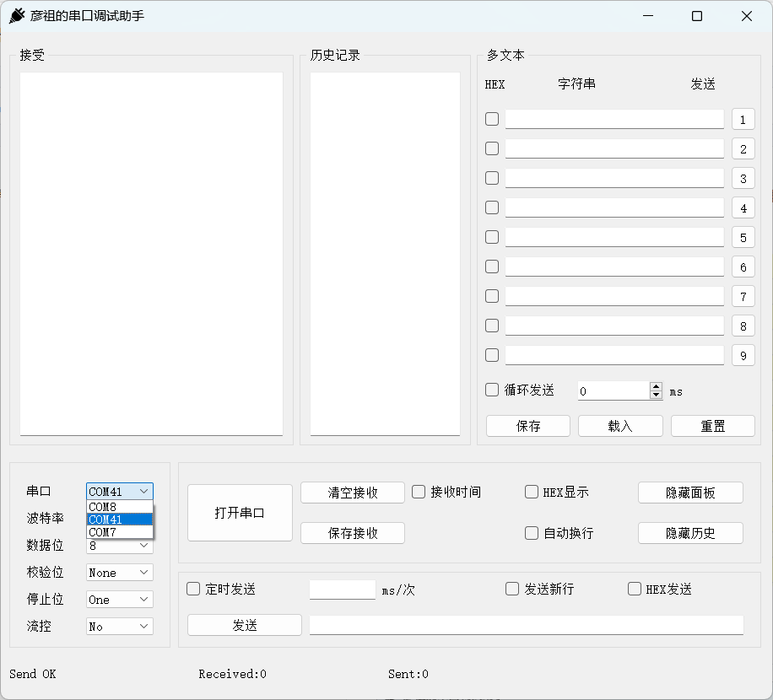Save received data via 保存接收
Screen dimensions: 773x700
[353, 533]
